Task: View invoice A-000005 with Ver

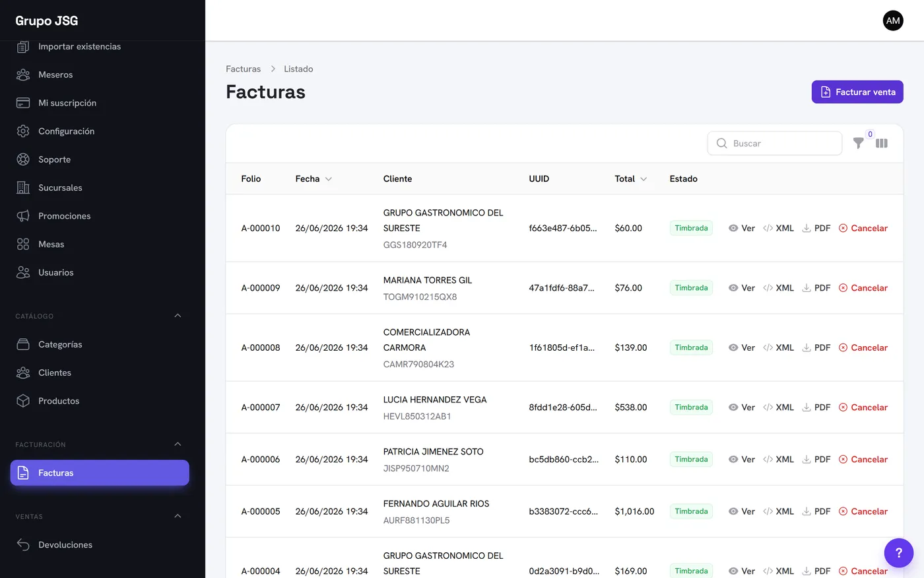Action: 742,511
